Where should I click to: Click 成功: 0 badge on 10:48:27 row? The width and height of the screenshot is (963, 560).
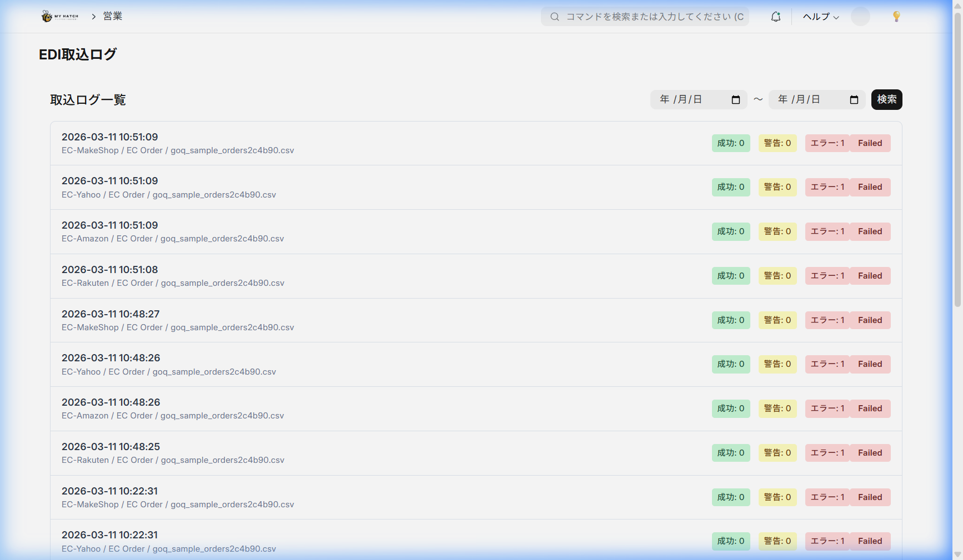731,320
